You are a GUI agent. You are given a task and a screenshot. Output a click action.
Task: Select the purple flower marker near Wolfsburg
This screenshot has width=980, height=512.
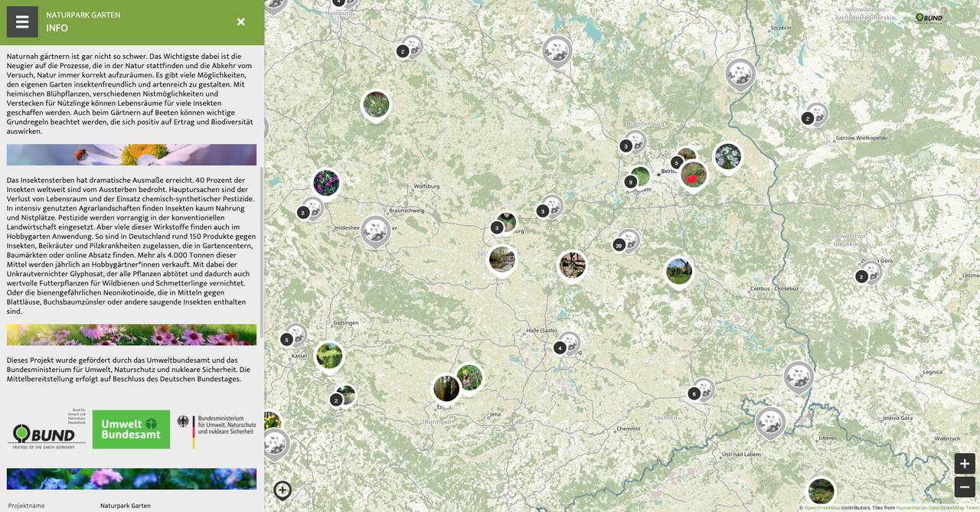tap(326, 183)
